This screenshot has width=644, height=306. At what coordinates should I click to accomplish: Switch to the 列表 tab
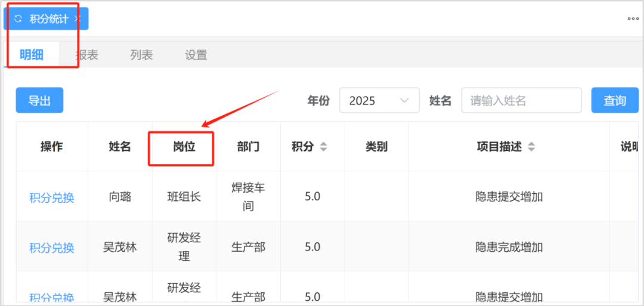[x=142, y=55]
